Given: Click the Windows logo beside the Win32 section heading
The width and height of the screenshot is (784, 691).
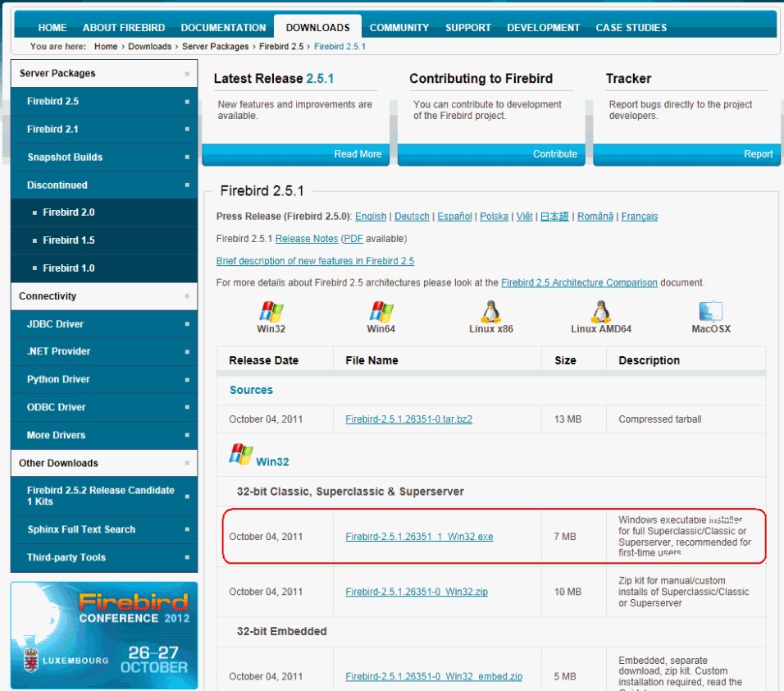Looking at the screenshot, I should (x=240, y=454).
